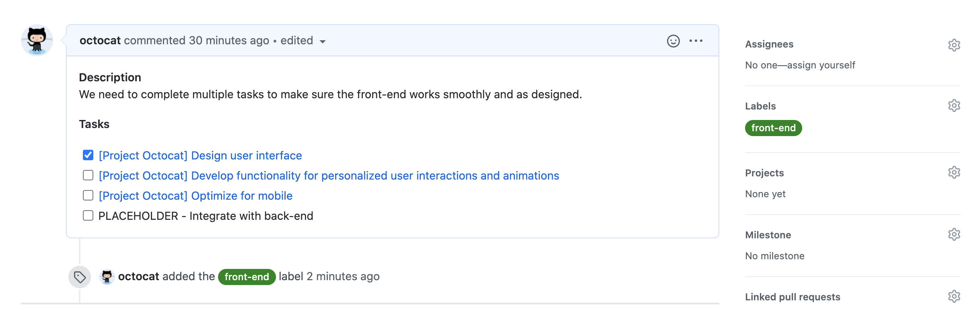Open the Milestone settings gear
This screenshot has height=310, width=980.
(x=954, y=235)
